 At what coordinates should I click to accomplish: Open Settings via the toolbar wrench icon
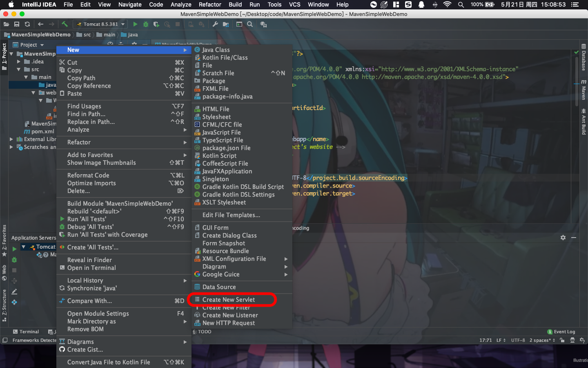(215, 24)
